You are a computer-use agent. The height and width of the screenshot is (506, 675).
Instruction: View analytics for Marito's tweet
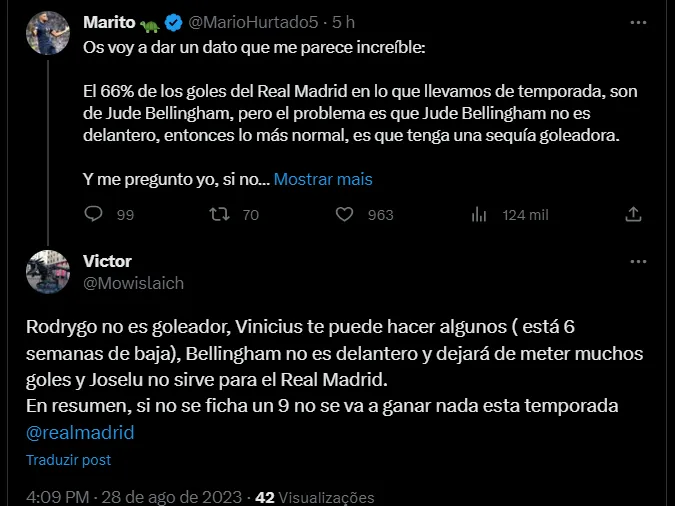point(479,214)
